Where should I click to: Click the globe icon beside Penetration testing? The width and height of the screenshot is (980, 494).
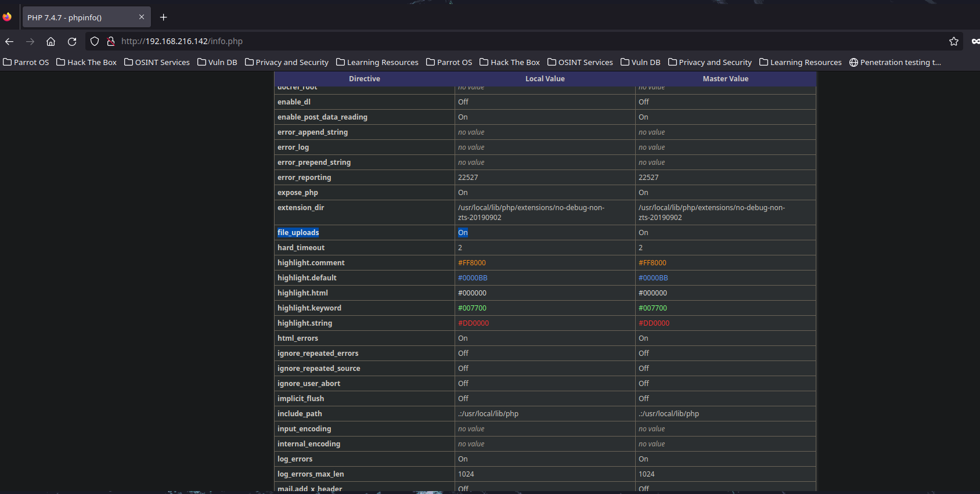(853, 62)
